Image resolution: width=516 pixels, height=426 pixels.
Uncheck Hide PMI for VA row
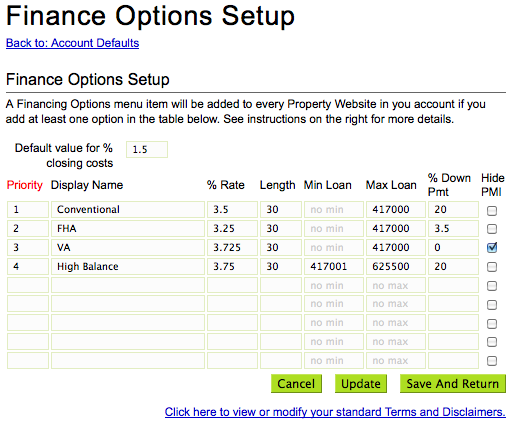(x=492, y=248)
